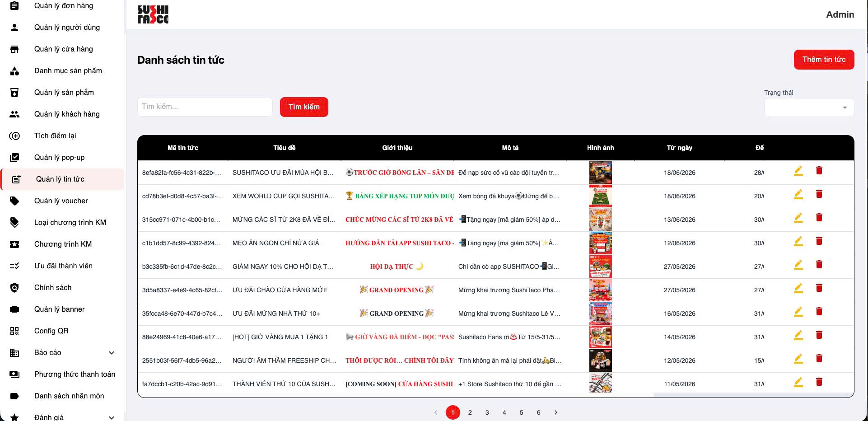Click the Admin account label
The height and width of the screenshot is (421, 868).
(840, 14)
